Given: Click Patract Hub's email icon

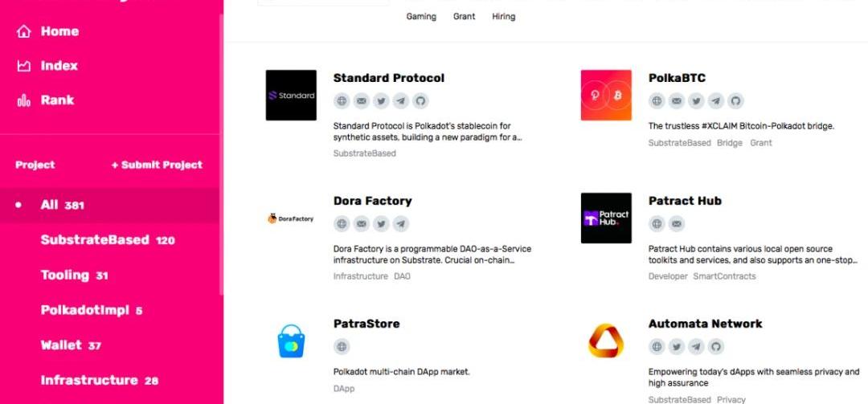Looking at the screenshot, I should [x=677, y=223].
